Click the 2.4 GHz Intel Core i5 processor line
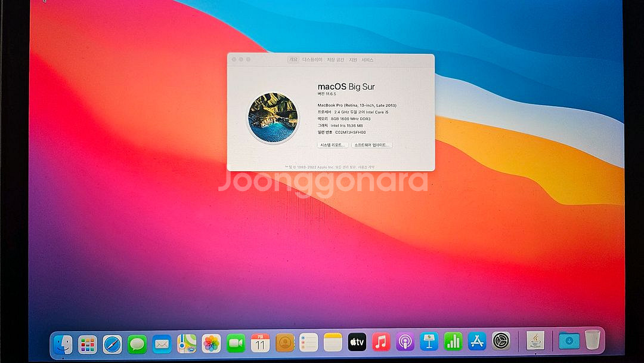The image size is (644, 363). [353, 112]
